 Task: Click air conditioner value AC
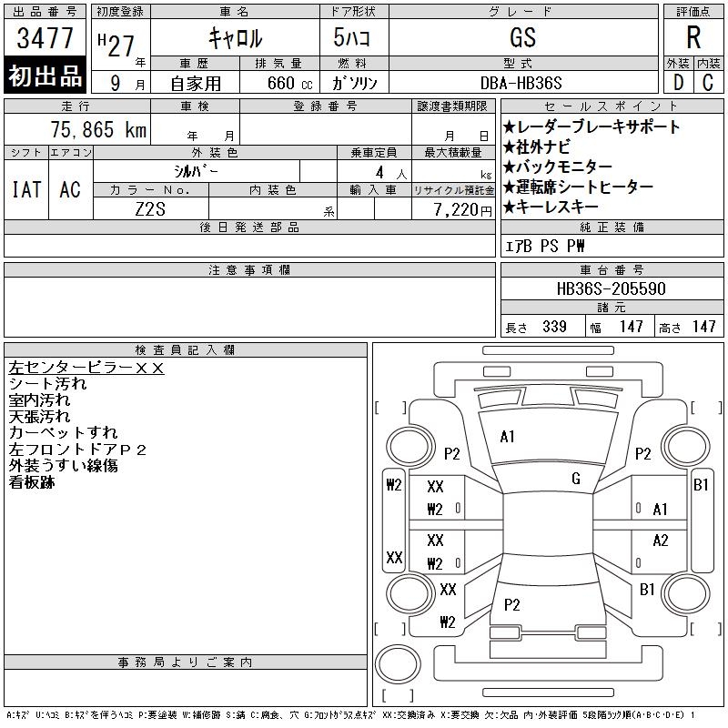click(70, 189)
